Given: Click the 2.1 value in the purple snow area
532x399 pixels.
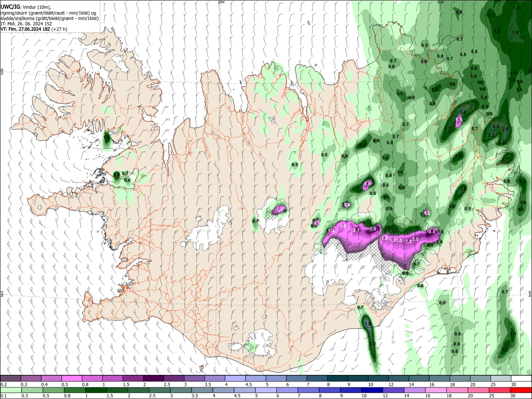Looking at the screenshot, I should [356, 230].
